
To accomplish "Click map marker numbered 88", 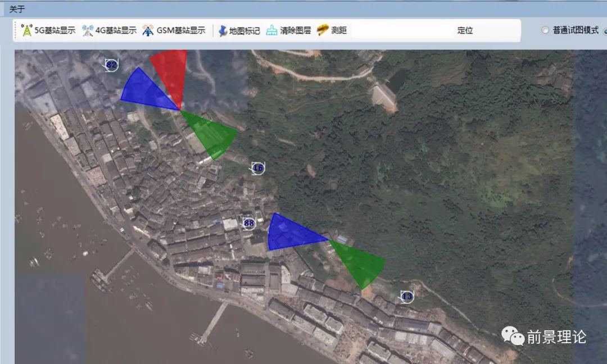I will pyautogui.click(x=248, y=223).
